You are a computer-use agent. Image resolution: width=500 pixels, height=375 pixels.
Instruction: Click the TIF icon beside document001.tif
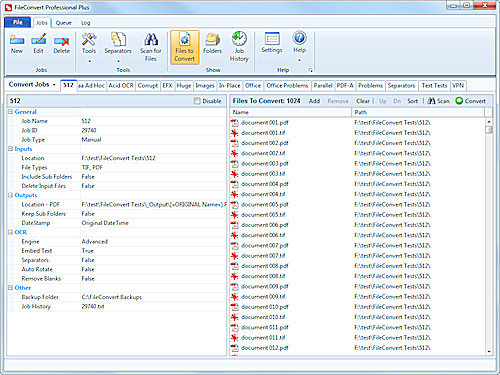[235, 133]
